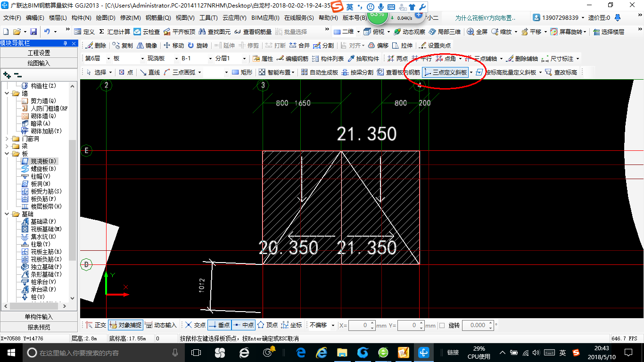Image resolution: width=644 pixels, height=362 pixels.
Task: Open the 定义 definition tool
Action: point(84,32)
